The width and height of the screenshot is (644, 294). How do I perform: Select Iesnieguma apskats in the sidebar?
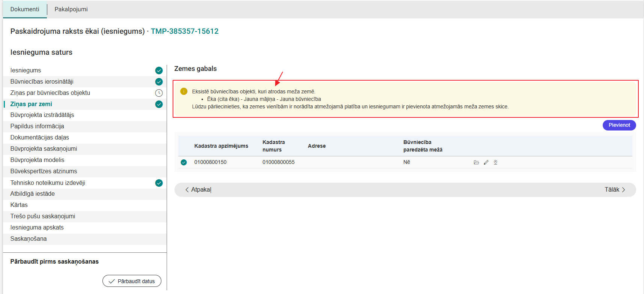coord(37,228)
